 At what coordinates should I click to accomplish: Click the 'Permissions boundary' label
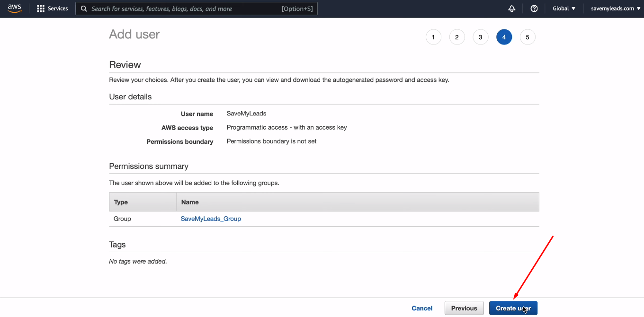point(180,141)
